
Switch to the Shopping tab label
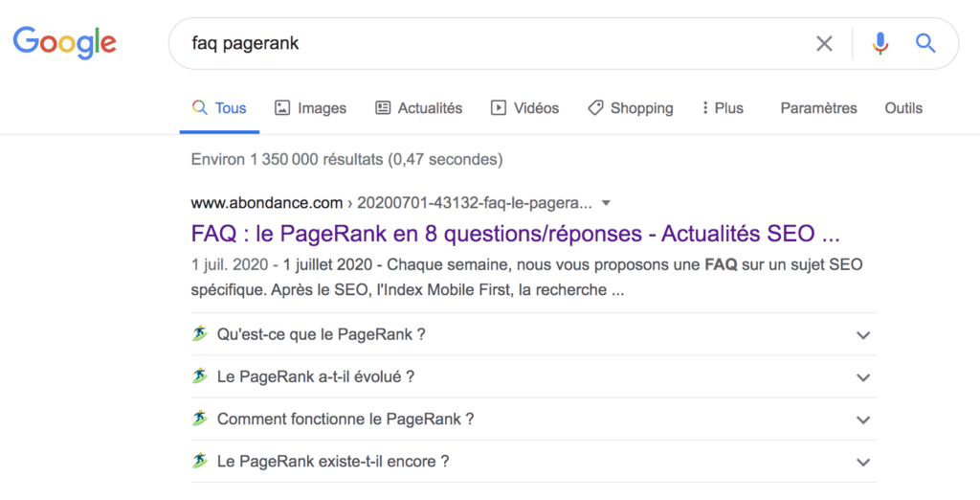642,108
